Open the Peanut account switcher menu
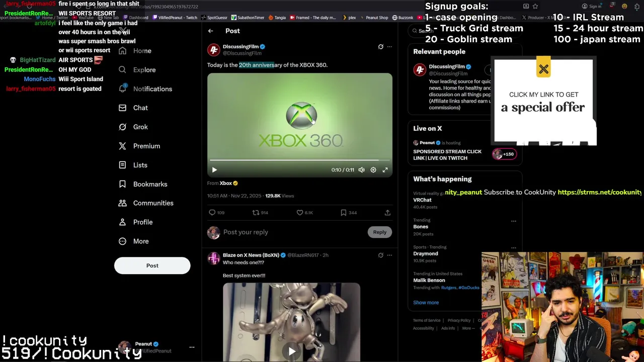Screen dimensions: 644x362 192,347
